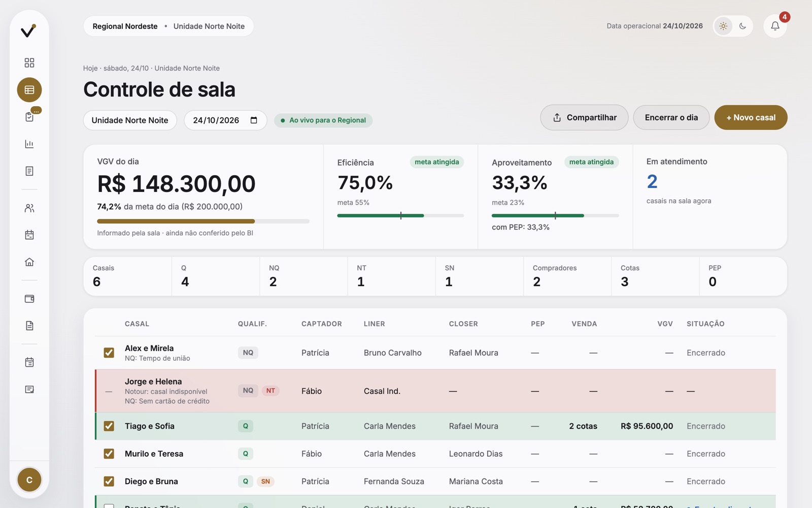
Task: Click Unidade Norte Noite breadcrumb
Action: pos(209,26)
